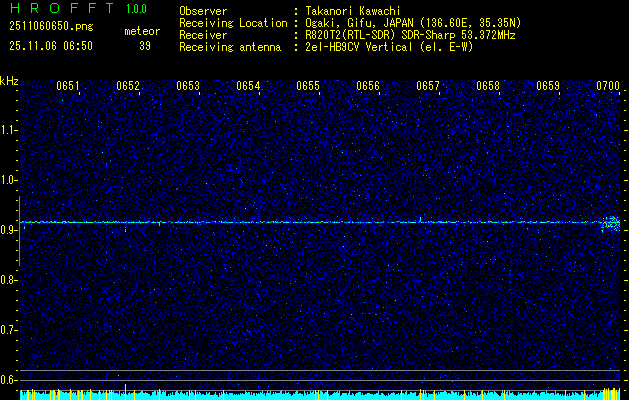Click the 0658 time marker
Viewport: 629px width, 400px height.
[488, 86]
